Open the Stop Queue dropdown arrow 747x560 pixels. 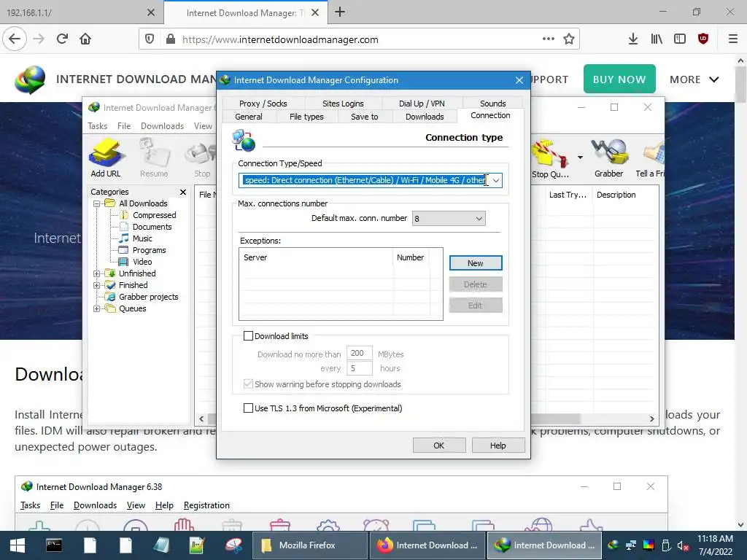(580, 157)
